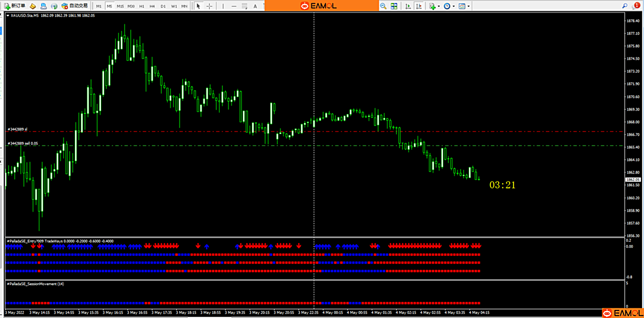Select the horizontal line drawing tool
Viewport: 644px width, 318px height.
point(234,6)
